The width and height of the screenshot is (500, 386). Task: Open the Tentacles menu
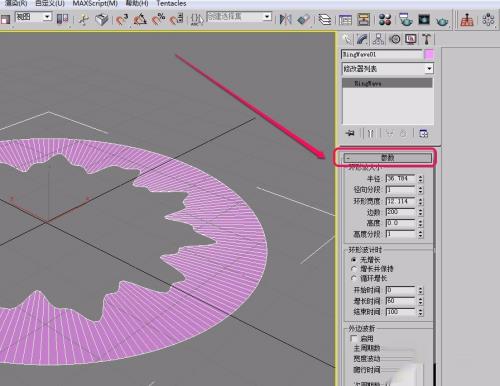pyautogui.click(x=171, y=3)
